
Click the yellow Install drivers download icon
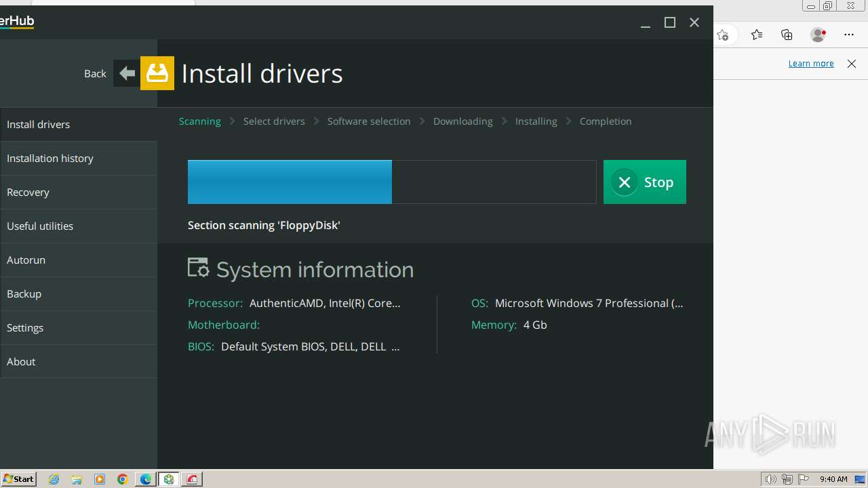click(157, 73)
